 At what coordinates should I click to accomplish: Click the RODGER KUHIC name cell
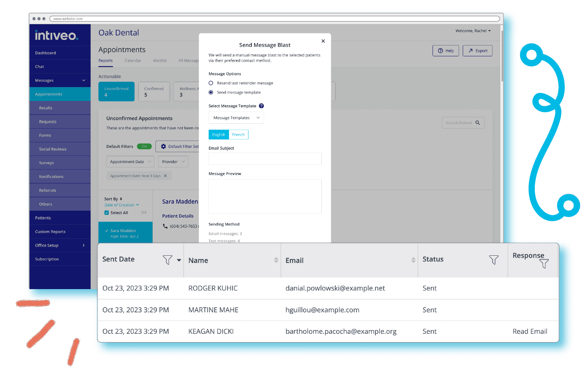213,288
